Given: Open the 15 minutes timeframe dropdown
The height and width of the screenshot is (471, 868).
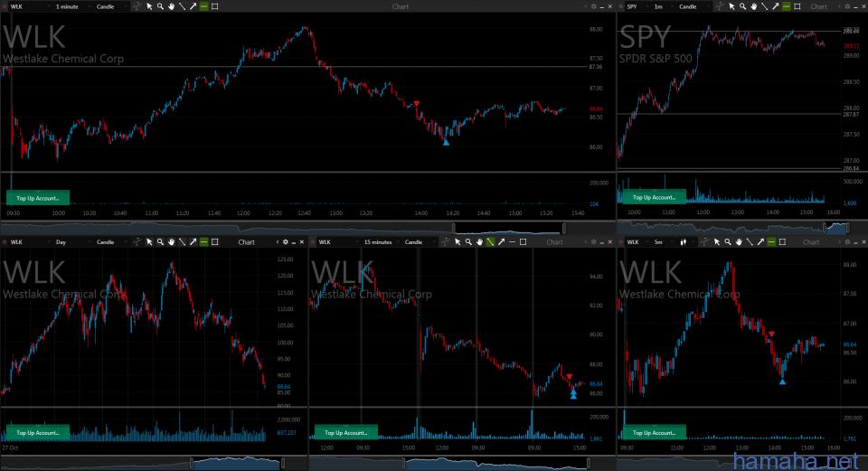Looking at the screenshot, I should [382, 242].
